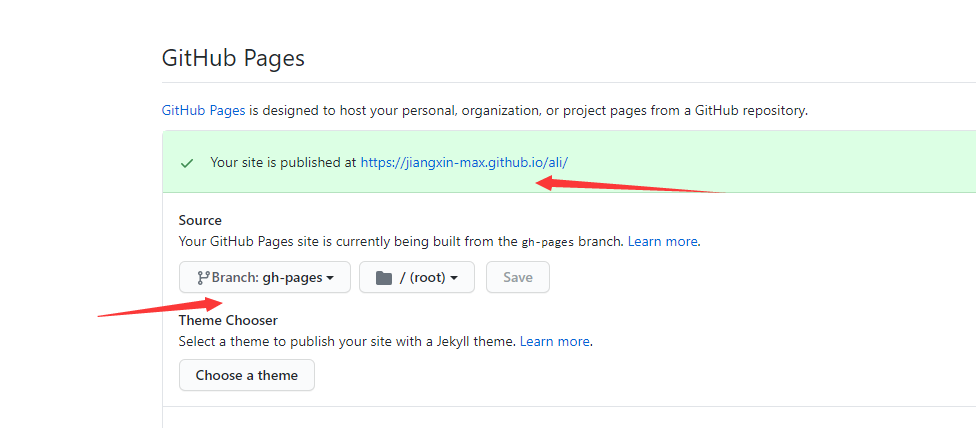
Task: Click the green published checkmark icon
Action: click(187, 164)
